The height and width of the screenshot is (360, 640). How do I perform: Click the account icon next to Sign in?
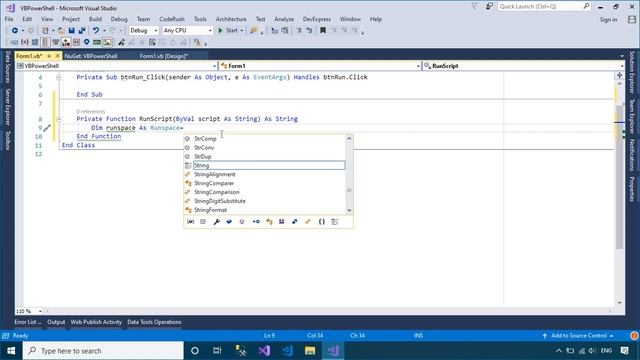pyautogui.click(x=632, y=19)
